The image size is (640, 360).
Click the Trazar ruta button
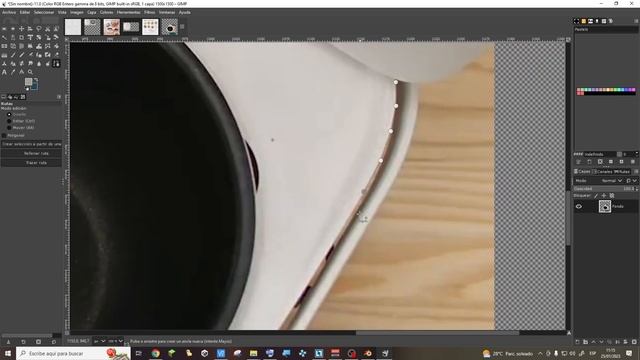point(31,163)
